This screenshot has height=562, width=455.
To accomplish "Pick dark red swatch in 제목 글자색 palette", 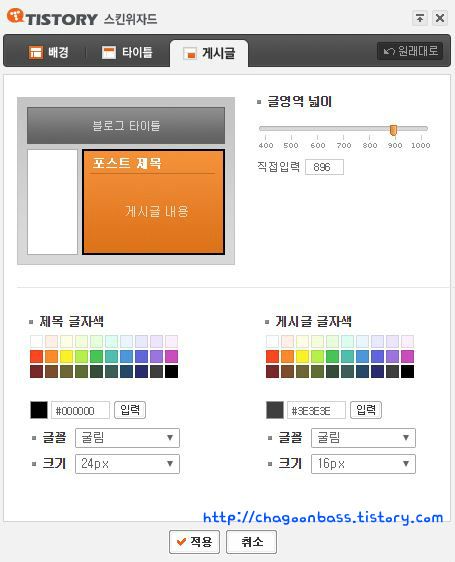I will tap(37, 372).
